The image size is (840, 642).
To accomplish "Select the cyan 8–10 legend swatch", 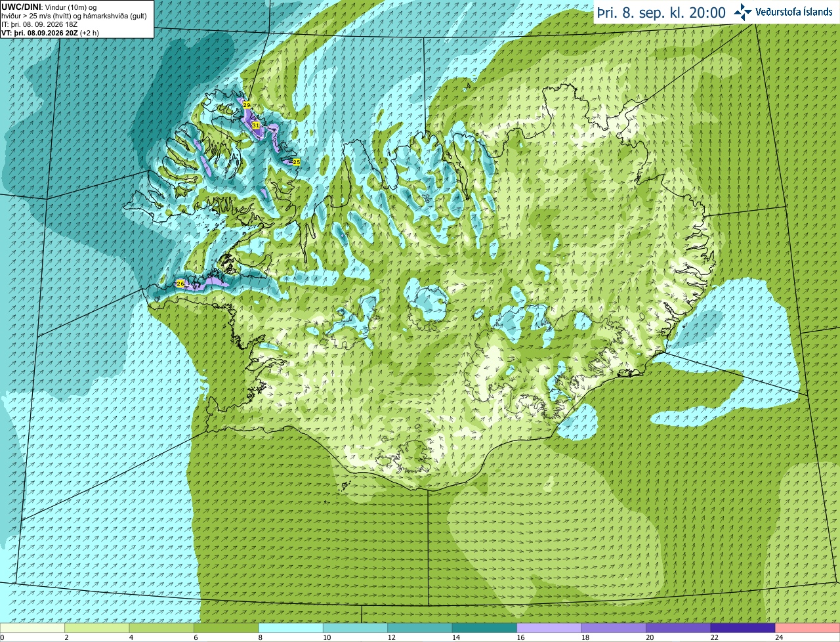I will (x=291, y=628).
